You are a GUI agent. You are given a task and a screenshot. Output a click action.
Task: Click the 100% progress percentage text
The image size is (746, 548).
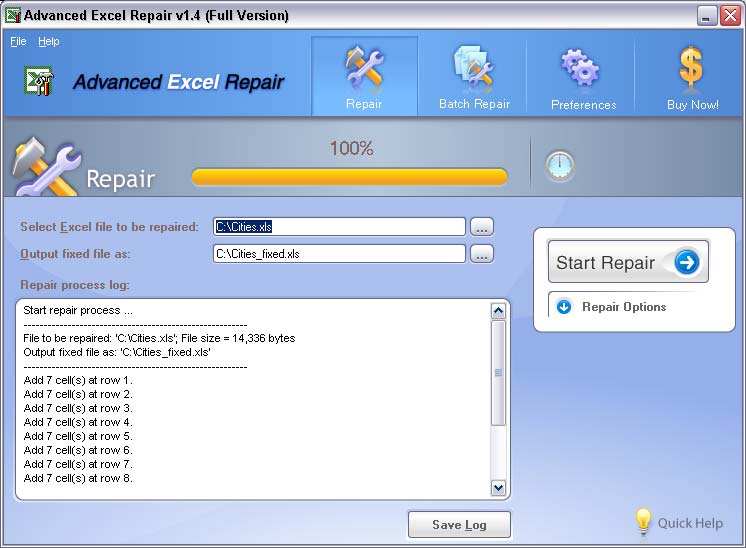tap(351, 148)
